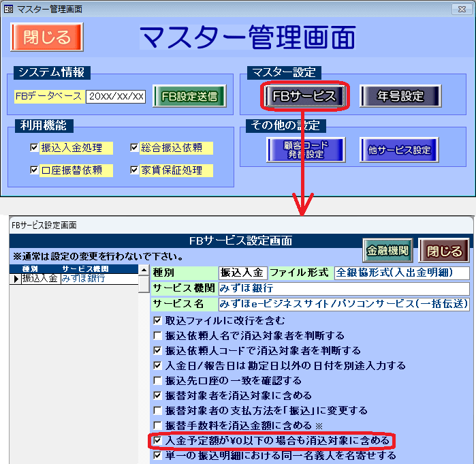
Task: Open 顧客コード発番設定
Action: (306, 149)
